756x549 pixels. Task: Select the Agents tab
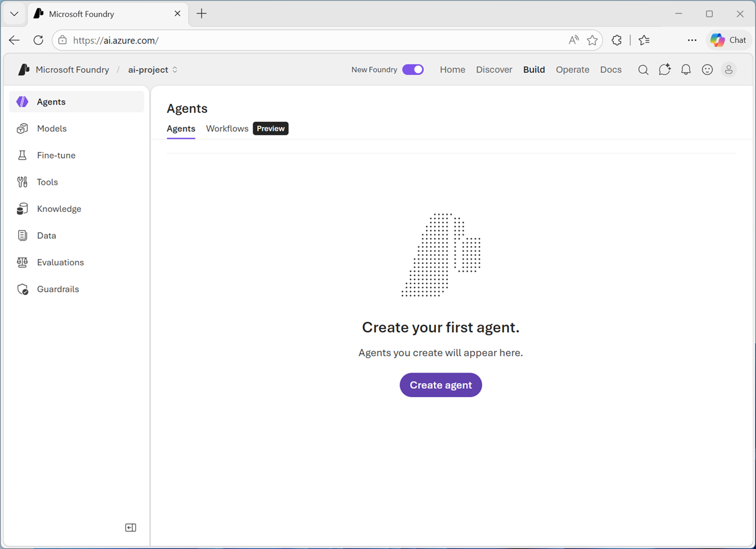[x=181, y=129]
